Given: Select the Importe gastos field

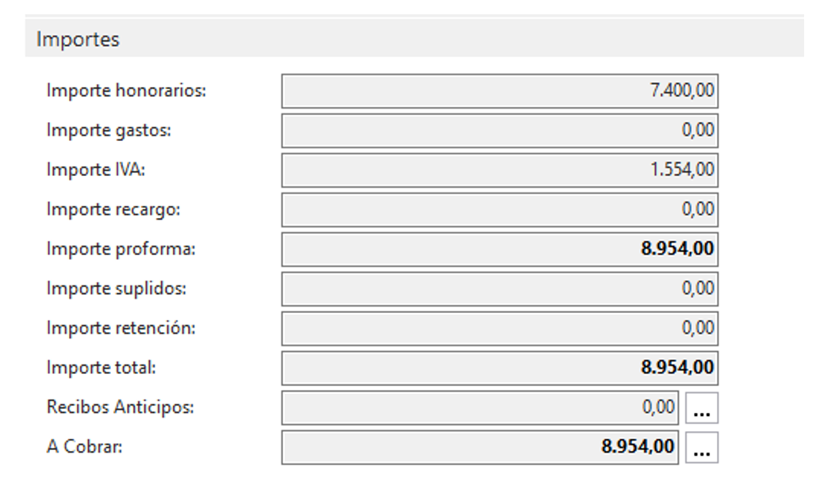Looking at the screenshot, I should point(500,131).
